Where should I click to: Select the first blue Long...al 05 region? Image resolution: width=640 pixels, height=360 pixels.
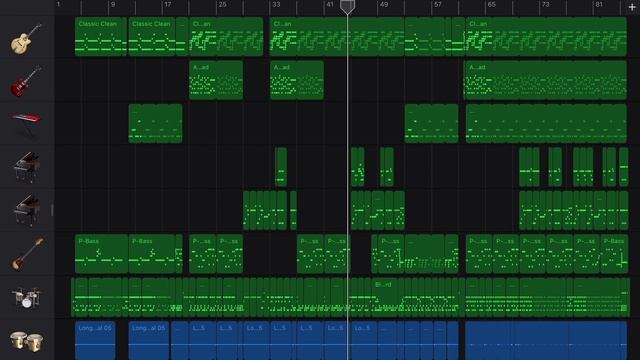(x=95, y=341)
